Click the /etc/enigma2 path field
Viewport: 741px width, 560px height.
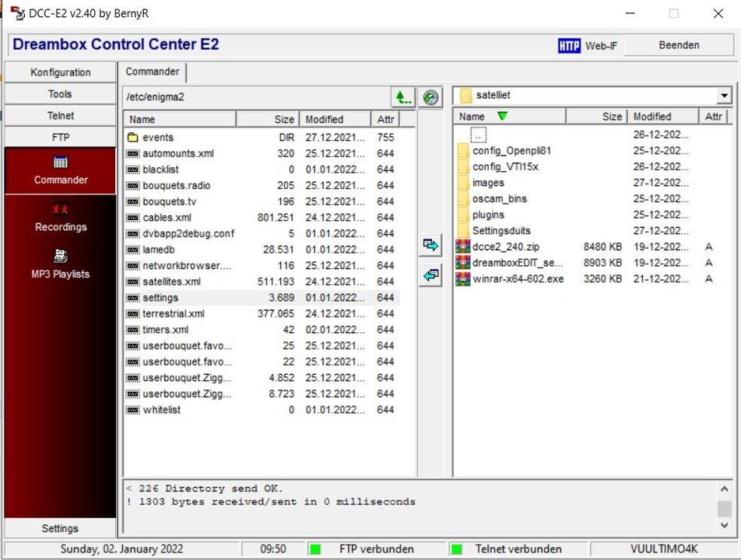(249, 96)
